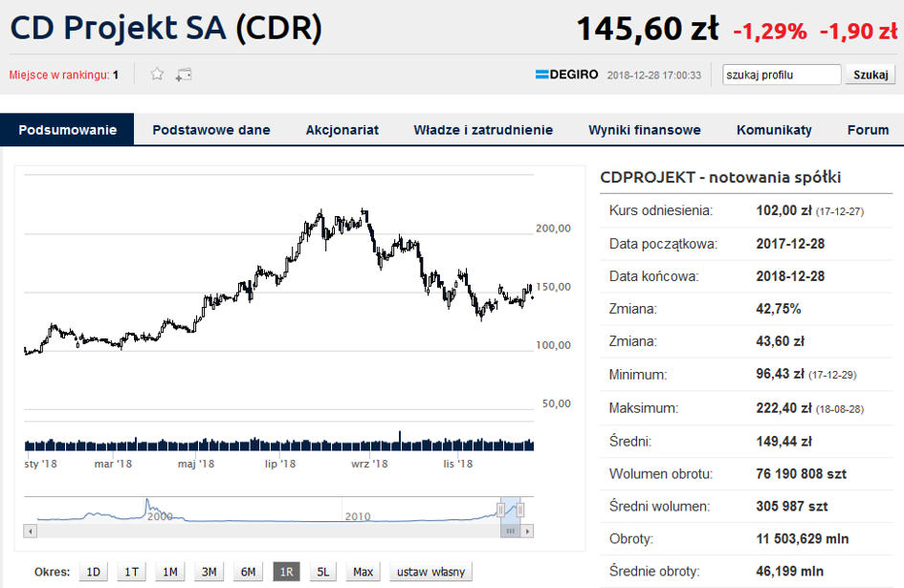Click the Szukaj button
Screen dimensions: 904x588
pyautogui.click(x=871, y=75)
